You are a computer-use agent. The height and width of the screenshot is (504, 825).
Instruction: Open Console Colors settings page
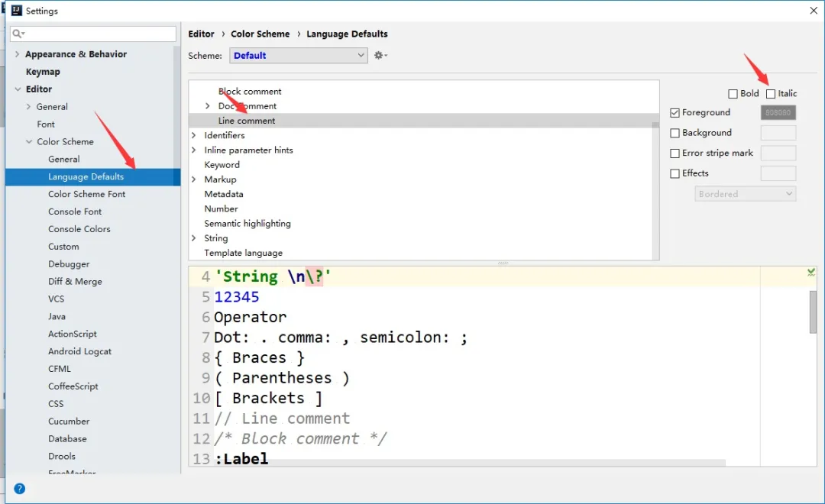point(79,229)
